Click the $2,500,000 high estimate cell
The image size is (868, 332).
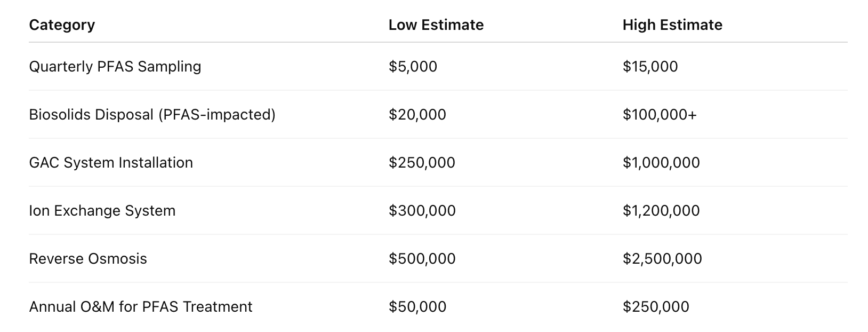click(x=662, y=258)
